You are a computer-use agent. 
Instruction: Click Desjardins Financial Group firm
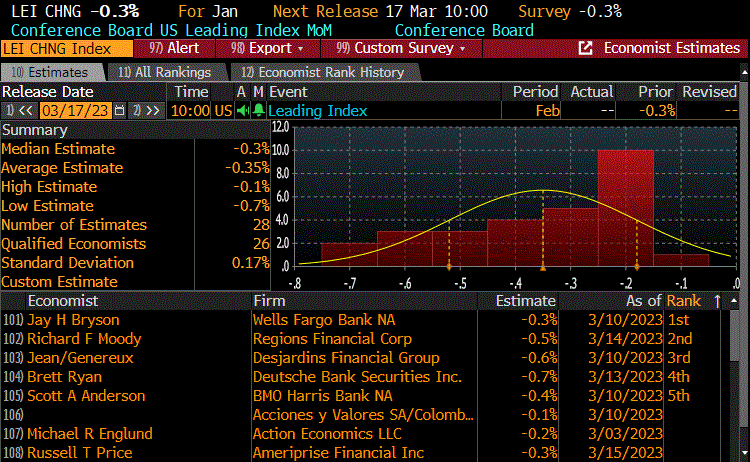tap(346, 358)
